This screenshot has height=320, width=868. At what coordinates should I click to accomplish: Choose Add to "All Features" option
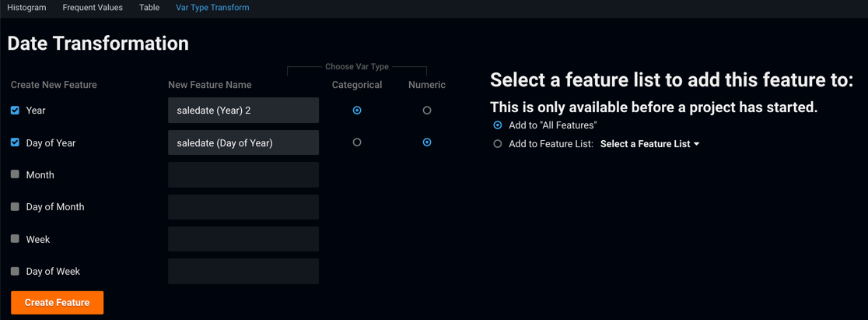click(x=498, y=125)
